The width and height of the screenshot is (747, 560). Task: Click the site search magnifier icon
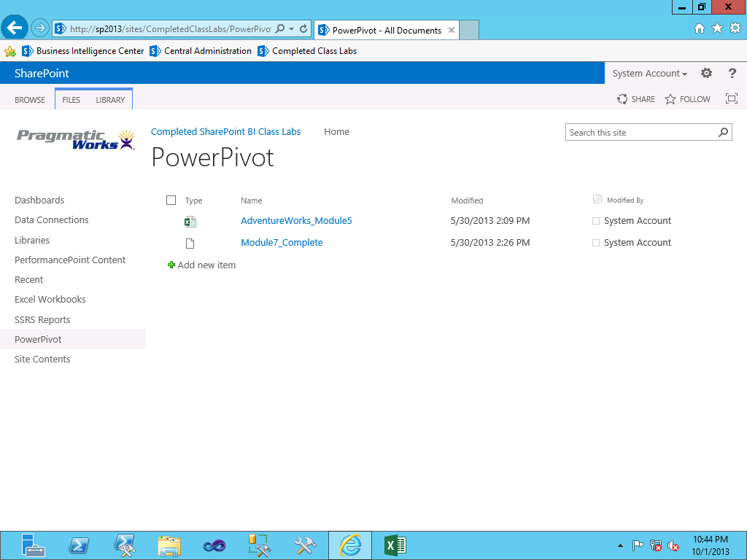coord(723,133)
